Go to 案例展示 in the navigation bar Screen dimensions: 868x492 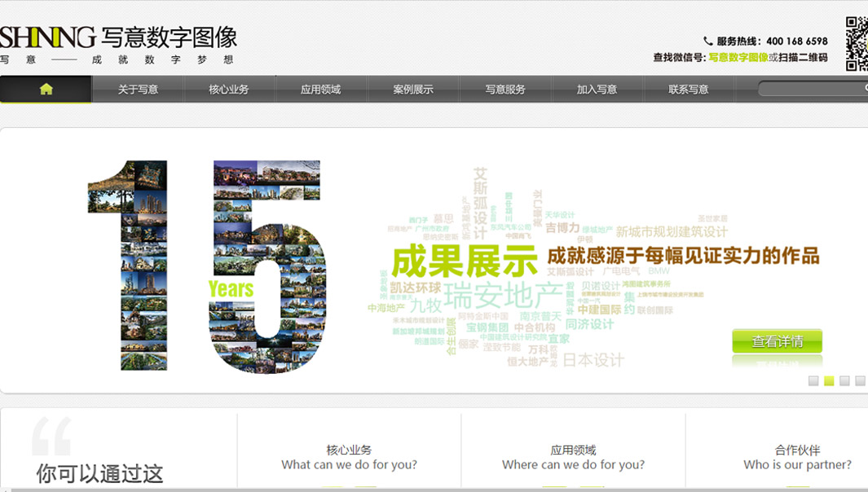(x=413, y=90)
